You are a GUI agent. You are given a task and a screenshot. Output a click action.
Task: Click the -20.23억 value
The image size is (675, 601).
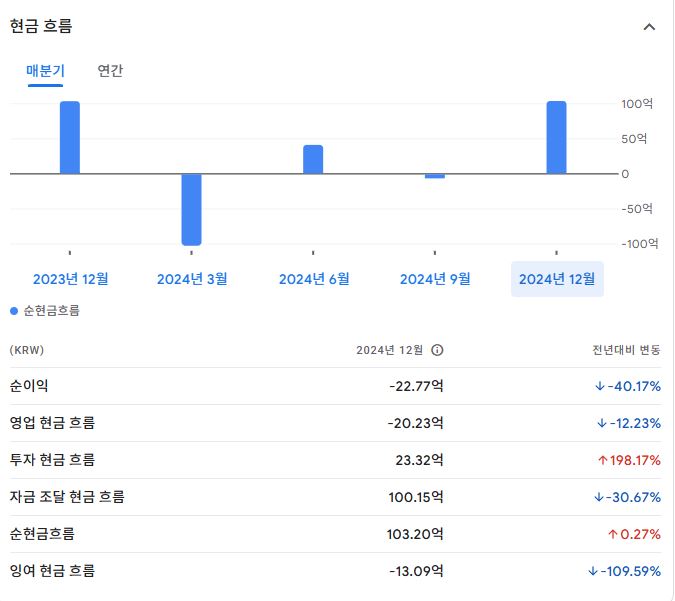[x=415, y=423]
